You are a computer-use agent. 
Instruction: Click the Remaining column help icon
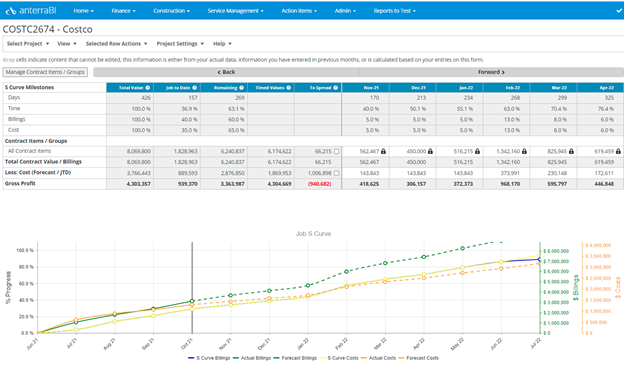(242, 88)
